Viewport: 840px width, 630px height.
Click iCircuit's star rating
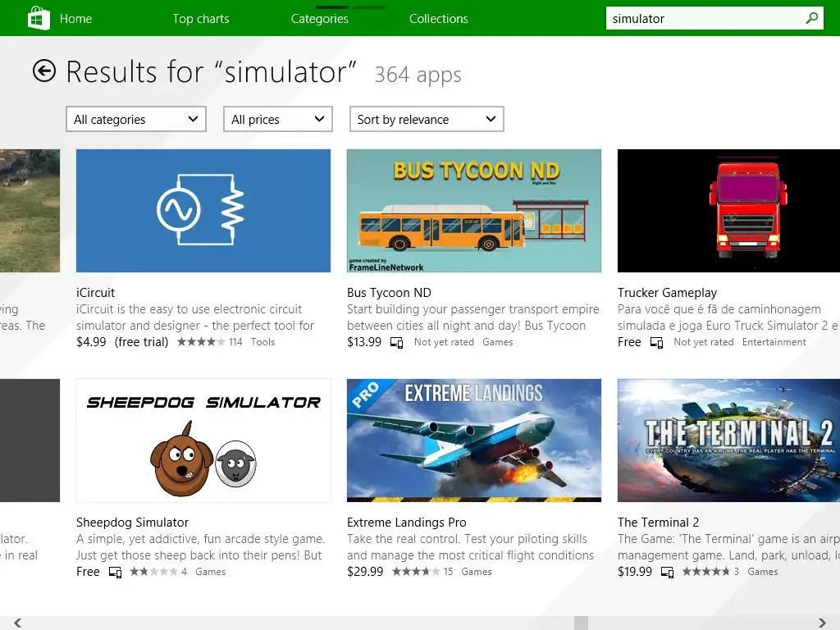point(201,342)
